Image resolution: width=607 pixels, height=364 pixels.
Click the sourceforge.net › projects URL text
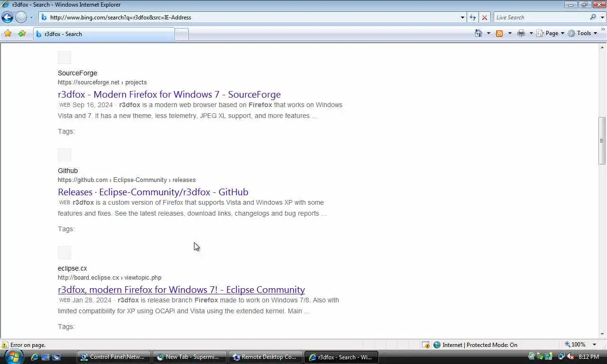[x=102, y=82]
